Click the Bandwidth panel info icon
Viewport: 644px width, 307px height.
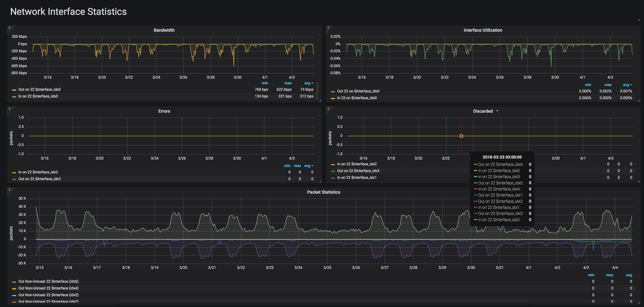pyautogui.click(x=9, y=27)
